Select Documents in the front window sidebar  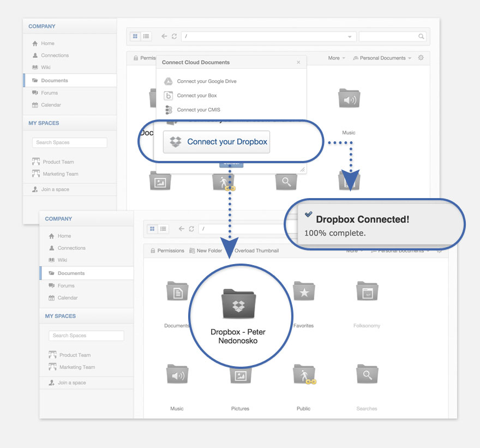[87, 273]
